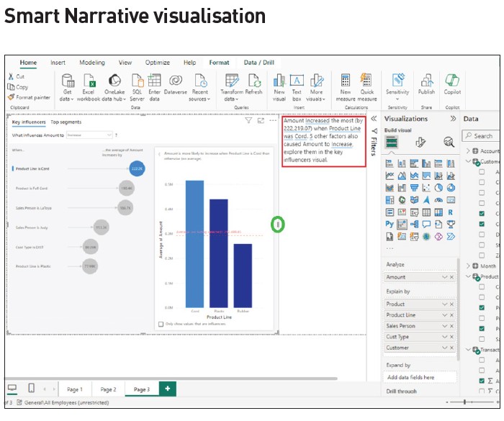The image size is (504, 421).
Task: Toggle 'Only show values that are influencers' checkbox
Action: [161, 325]
